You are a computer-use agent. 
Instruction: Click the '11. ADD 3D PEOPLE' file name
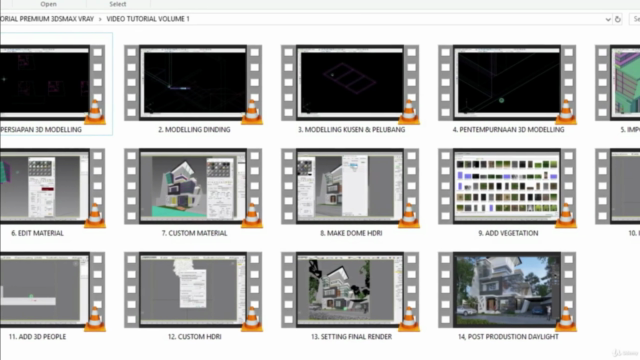37,337
